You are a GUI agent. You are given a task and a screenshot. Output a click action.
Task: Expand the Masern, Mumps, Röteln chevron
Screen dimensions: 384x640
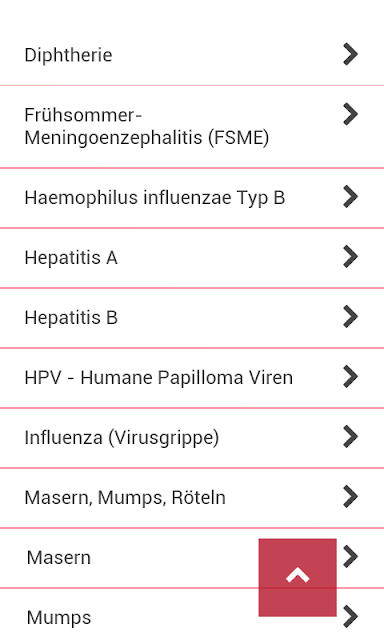[x=351, y=496]
